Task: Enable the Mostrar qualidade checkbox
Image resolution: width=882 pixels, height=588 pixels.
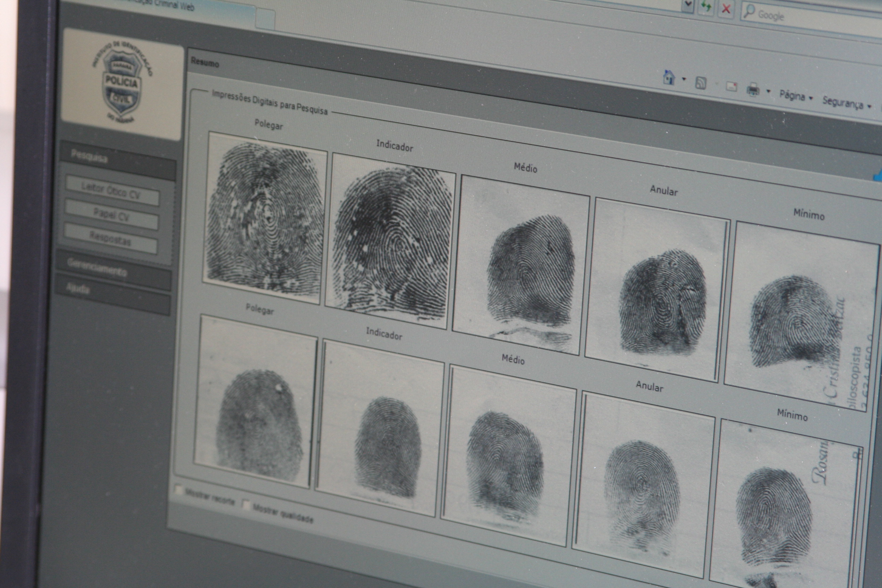Action: click(246, 505)
